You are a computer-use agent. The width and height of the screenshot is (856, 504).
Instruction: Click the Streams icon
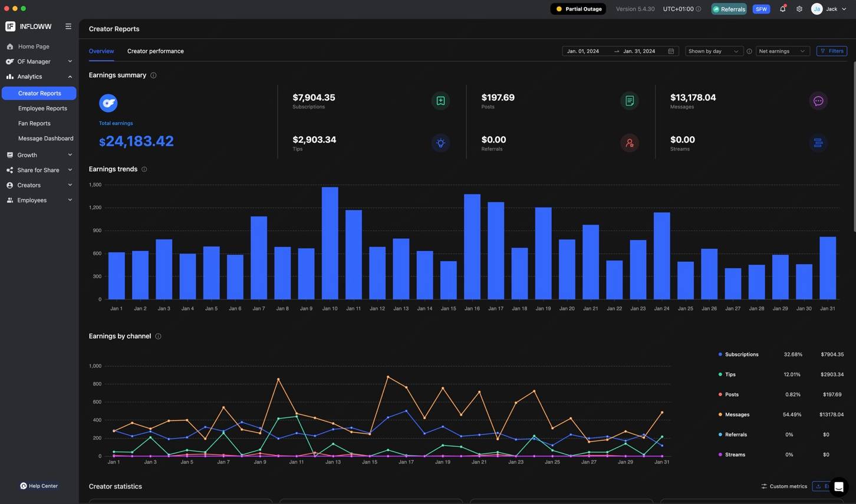click(x=818, y=143)
